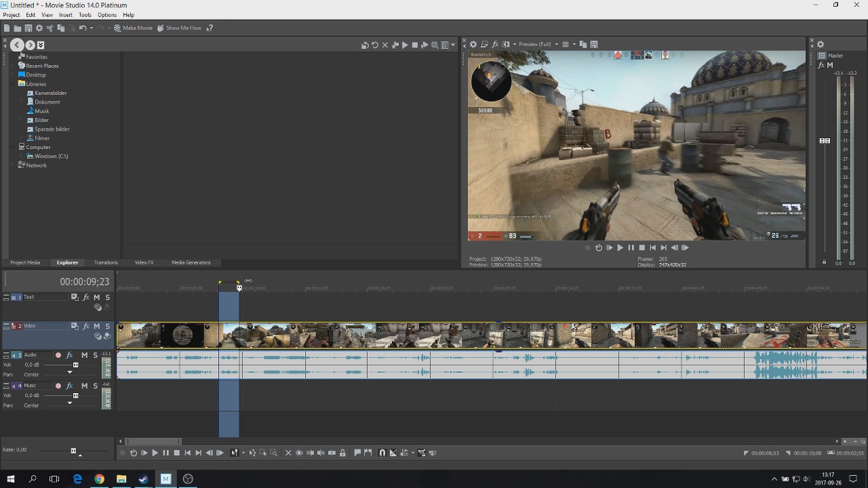The width and height of the screenshot is (868, 488).
Task: Open Track FX on the Video track
Action: (x=86, y=326)
